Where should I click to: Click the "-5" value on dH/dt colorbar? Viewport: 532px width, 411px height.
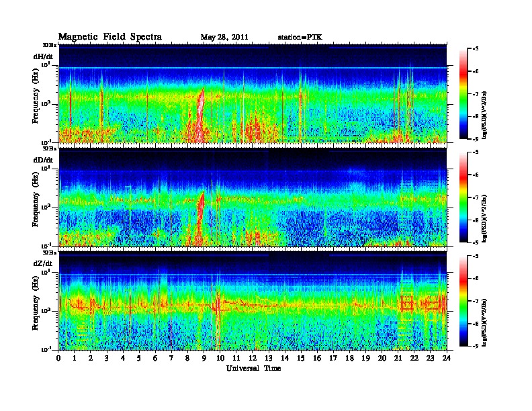(x=476, y=49)
